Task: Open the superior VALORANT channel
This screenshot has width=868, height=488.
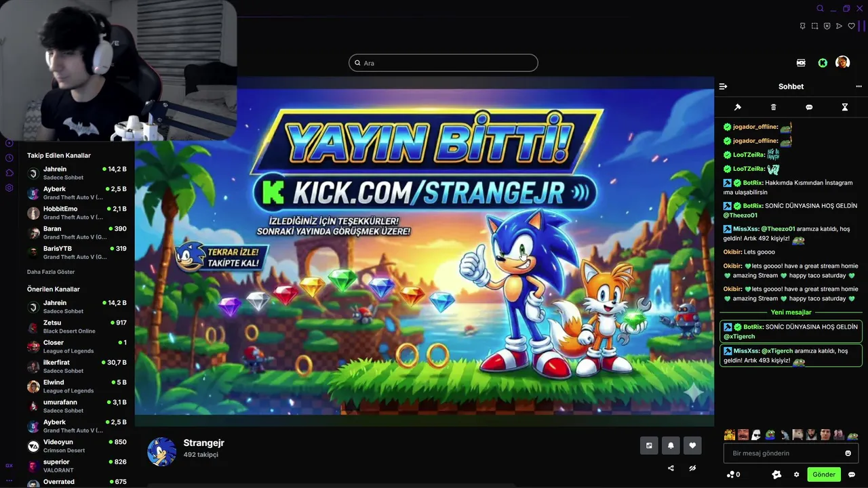Action: [77, 466]
